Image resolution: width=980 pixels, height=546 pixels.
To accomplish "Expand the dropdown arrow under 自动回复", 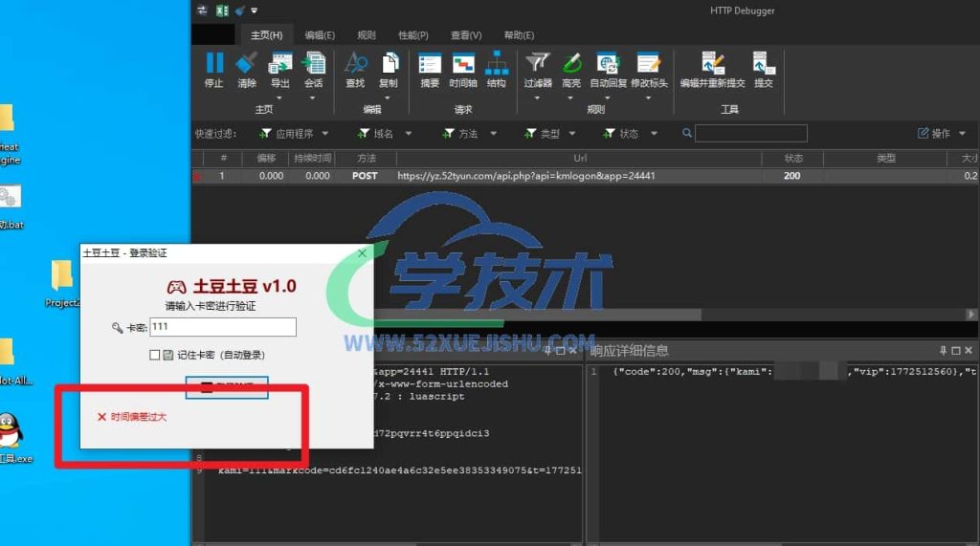I will click(607, 98).
